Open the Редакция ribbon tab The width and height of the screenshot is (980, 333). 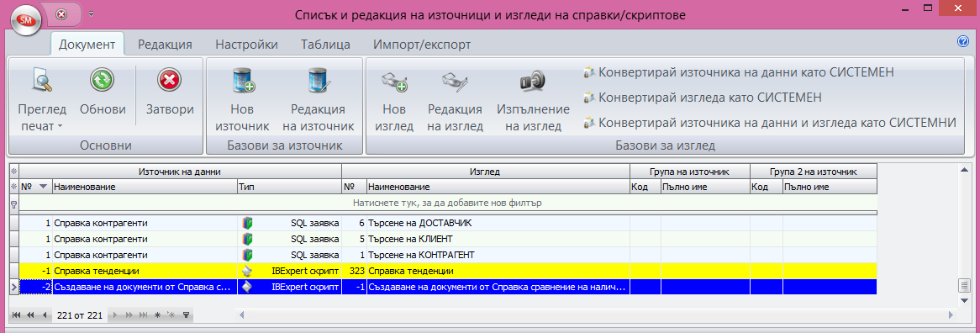(x=165, y=45)
